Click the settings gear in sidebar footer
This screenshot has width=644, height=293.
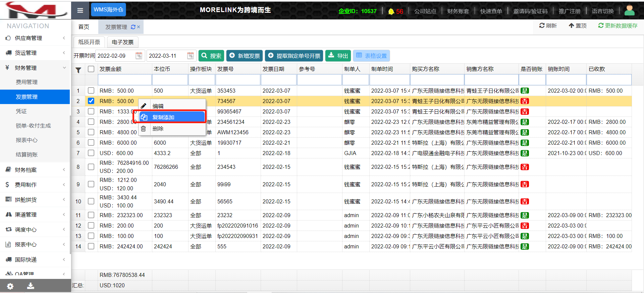pyautogui.click(x=10, y=286)
